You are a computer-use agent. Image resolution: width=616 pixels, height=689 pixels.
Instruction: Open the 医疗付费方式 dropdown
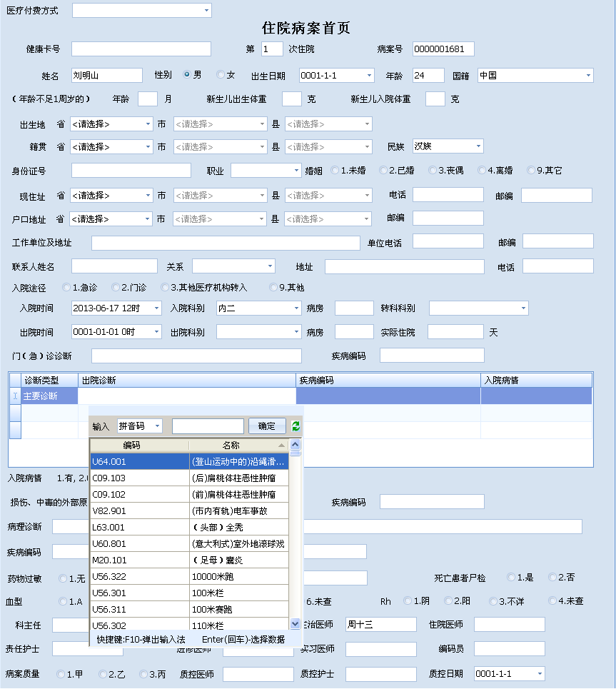(x=206, y=10)
